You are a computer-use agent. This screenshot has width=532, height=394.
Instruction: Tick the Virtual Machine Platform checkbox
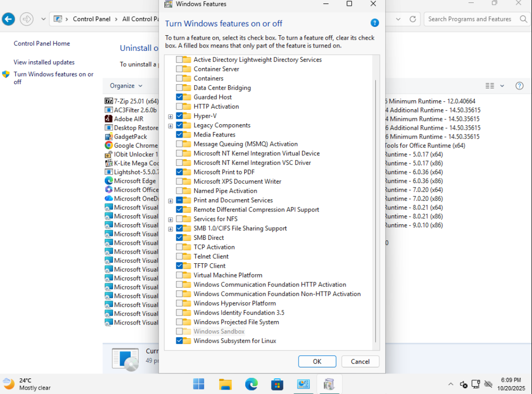click(180, 275)
